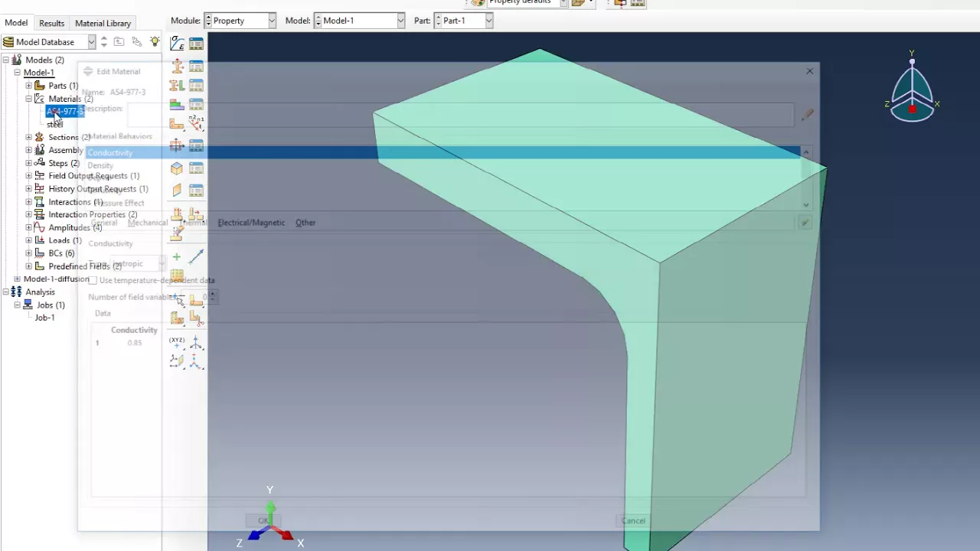
Task: Open the Section Assignment Manager icon
Action: [196, 85]
